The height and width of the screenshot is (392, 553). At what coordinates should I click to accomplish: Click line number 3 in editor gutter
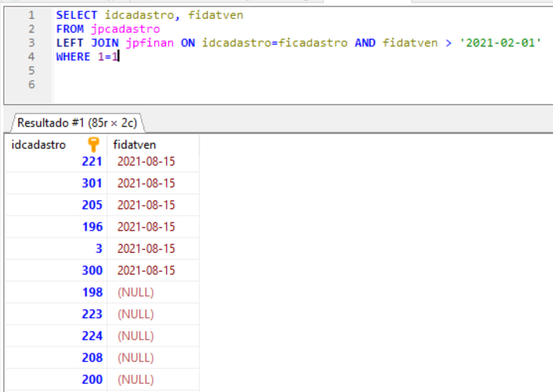tap(32, 43)
